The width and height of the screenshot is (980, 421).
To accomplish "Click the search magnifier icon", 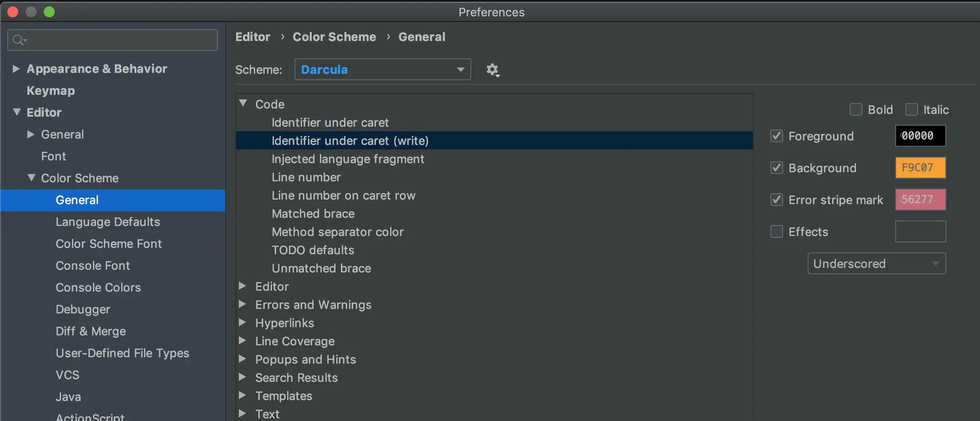I will (x=19, y=40).
